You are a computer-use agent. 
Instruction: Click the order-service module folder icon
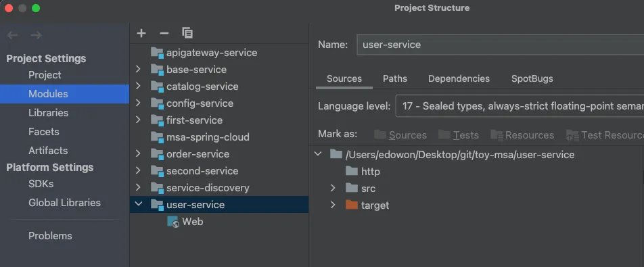(x=157, y=154)
